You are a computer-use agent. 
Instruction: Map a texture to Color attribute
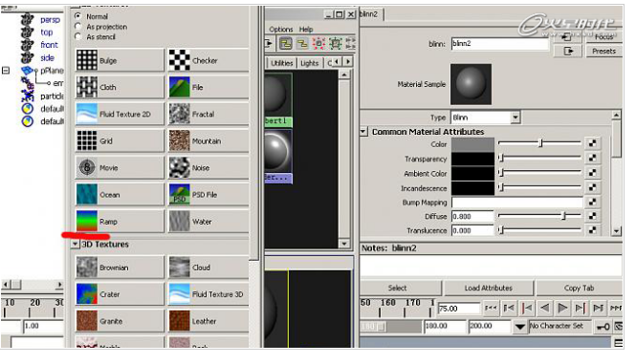pos(592,143)
